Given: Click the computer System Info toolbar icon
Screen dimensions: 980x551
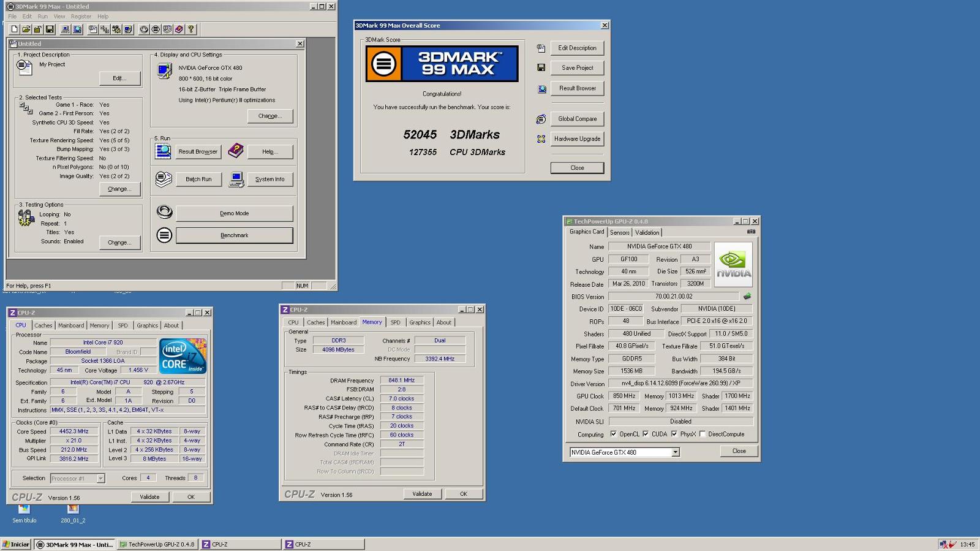Looking at the screenshot, I should tap(65, 29).
